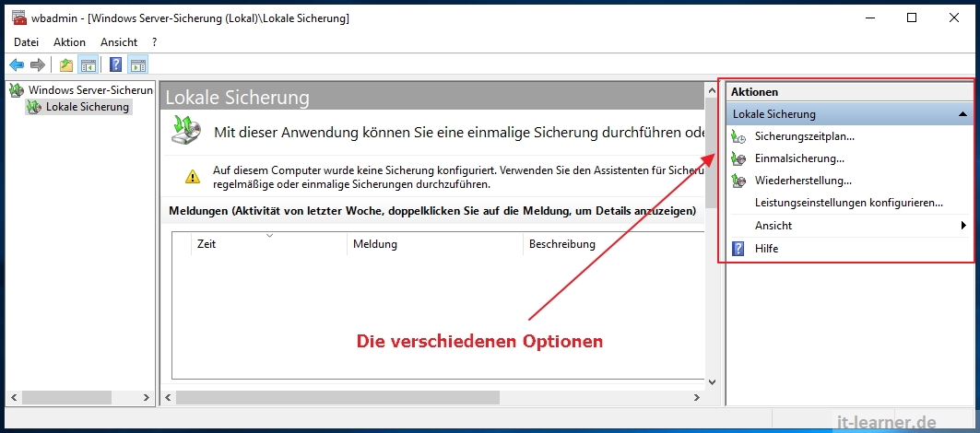The image size is (980, 433).
Task: Click Hilfe text in the Aktionen pane
Action: 766,249
